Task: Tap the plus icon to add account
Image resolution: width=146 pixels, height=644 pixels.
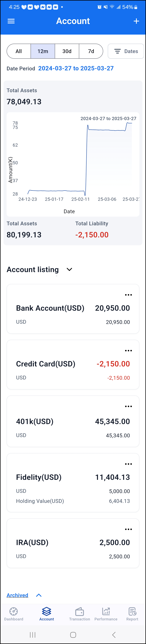Action: pyautogui.click(x=136, y=21)
